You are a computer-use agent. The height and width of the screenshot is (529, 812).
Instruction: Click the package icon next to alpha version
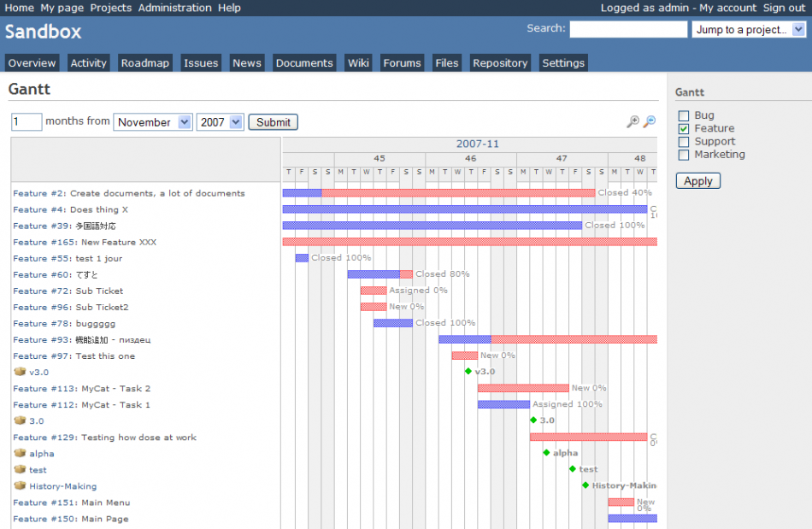point(20,453)
